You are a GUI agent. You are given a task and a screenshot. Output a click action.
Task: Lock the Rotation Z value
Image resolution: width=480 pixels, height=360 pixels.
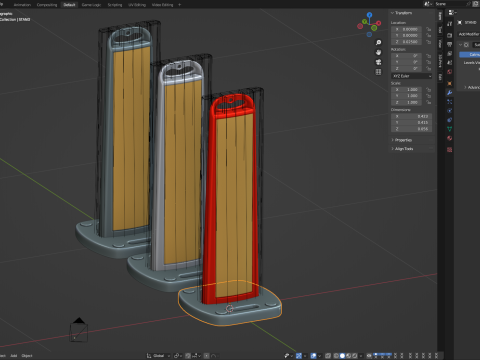point(429,68)
